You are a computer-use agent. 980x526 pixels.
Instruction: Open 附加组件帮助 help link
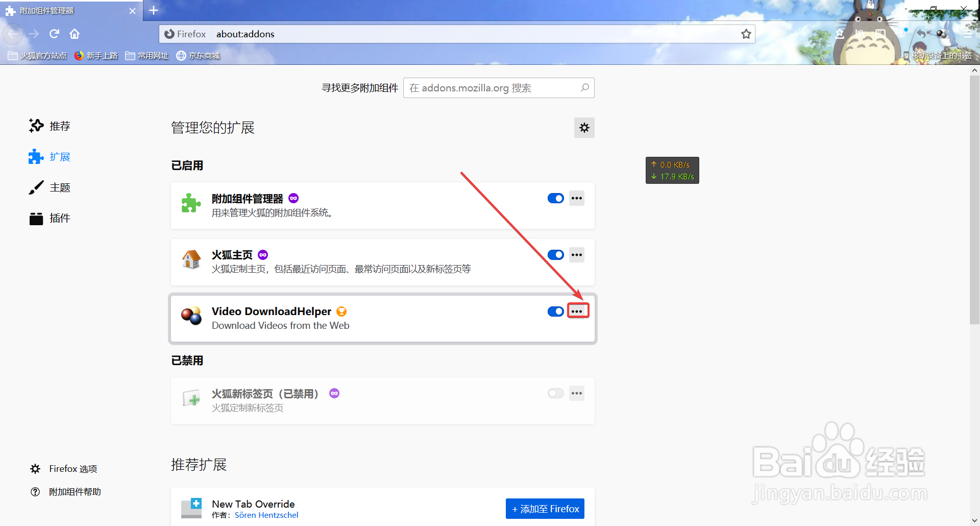(66, 492)
